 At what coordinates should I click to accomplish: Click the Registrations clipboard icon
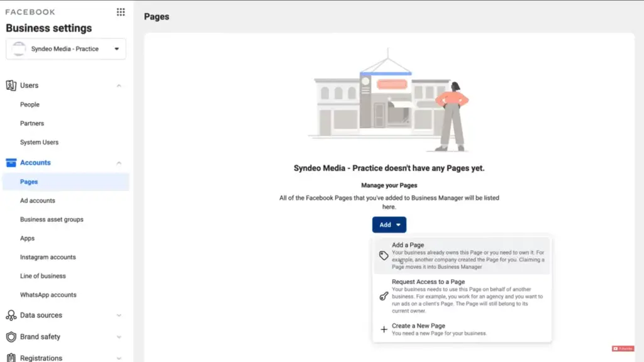click(11, 358)
